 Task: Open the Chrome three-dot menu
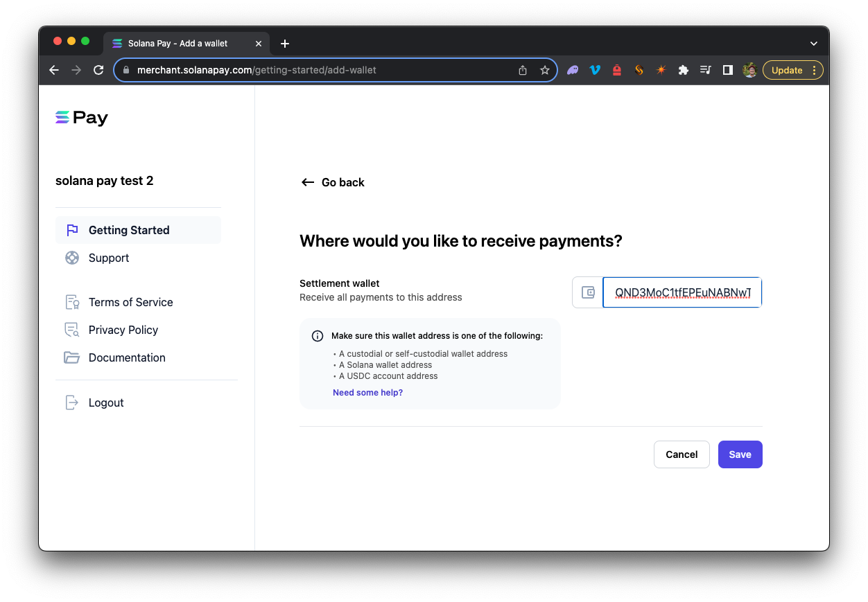coord(814,70)
